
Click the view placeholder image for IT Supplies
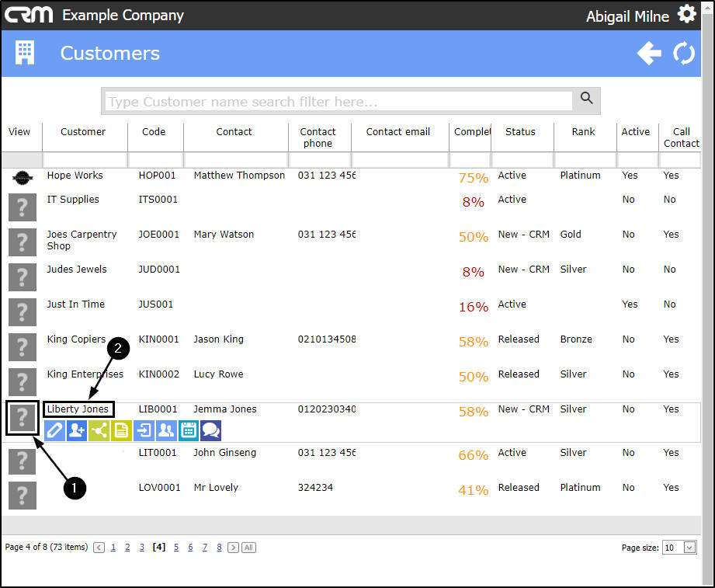click(23, 207)
